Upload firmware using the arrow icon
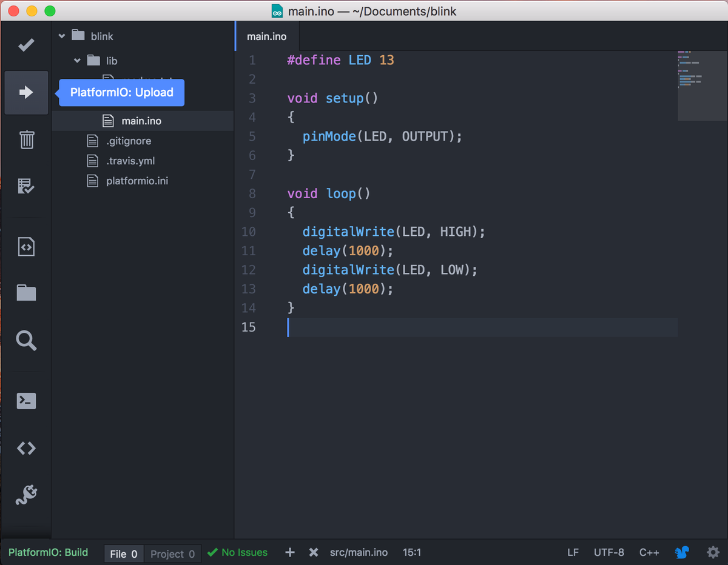The width and height of the screenshot is (728, 565). (26, 92)
